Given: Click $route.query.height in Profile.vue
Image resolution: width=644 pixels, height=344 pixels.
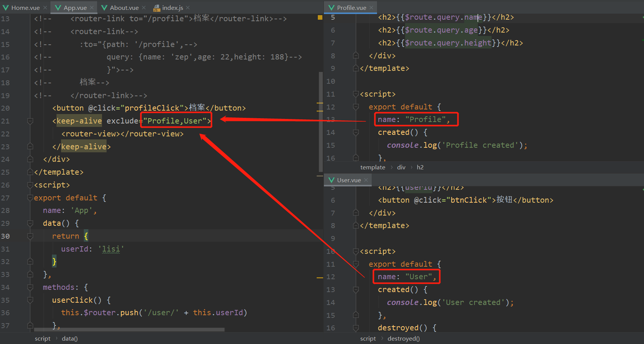Looking at the screenshot, I should (448, 43).
